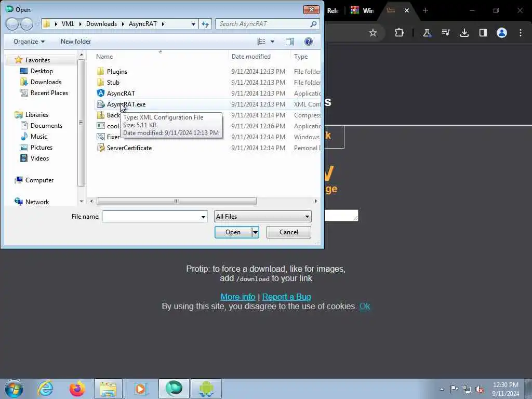This screenshot has height=399, width=532.
Task: Go forward with the forward arrow
Action: click(26, 24)
